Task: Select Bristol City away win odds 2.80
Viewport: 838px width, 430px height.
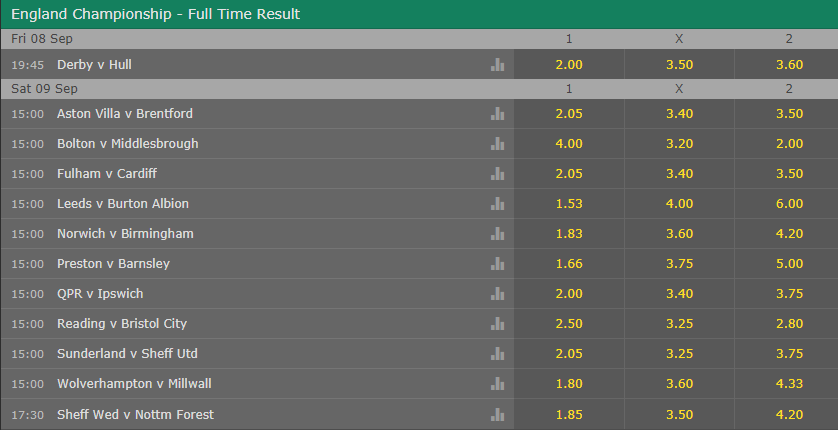Action: tap(788, 324)
